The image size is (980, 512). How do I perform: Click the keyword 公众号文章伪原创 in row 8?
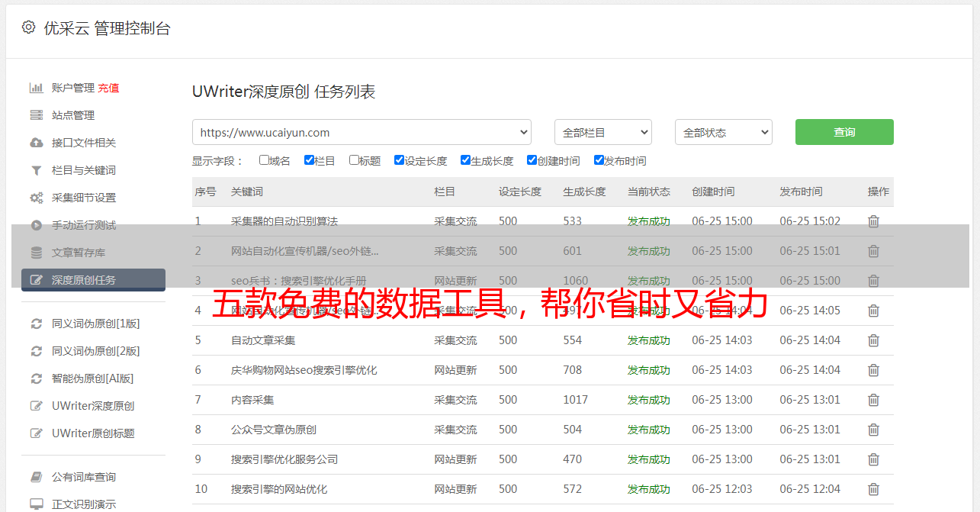tap(273, 430)
